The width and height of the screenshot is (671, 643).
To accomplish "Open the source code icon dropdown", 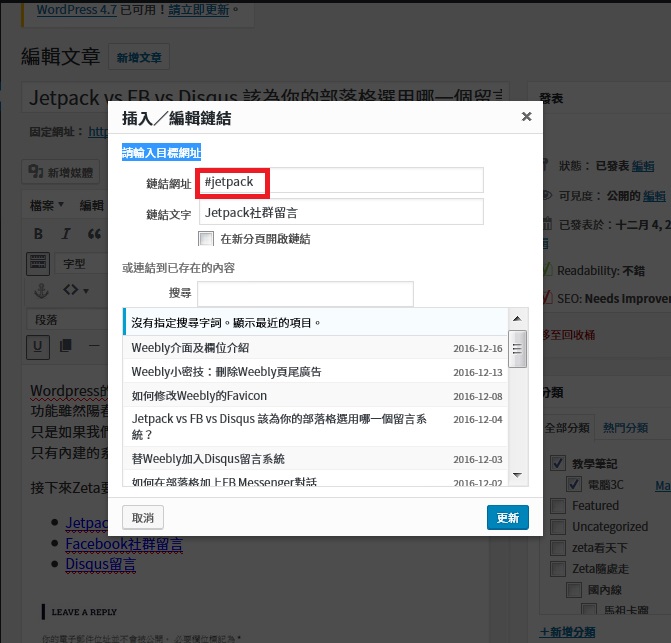I will 75,290.
